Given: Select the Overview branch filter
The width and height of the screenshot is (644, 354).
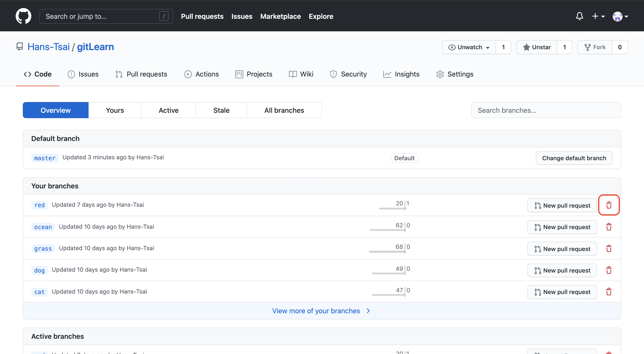Looking at the screenshot, I should point(55,110).
